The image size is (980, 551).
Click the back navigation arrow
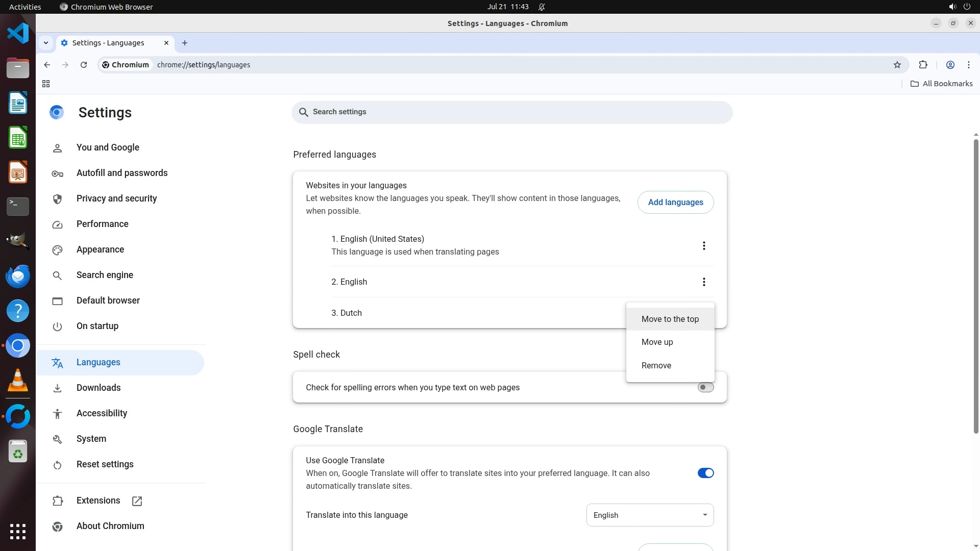click(x=47, y=65)
